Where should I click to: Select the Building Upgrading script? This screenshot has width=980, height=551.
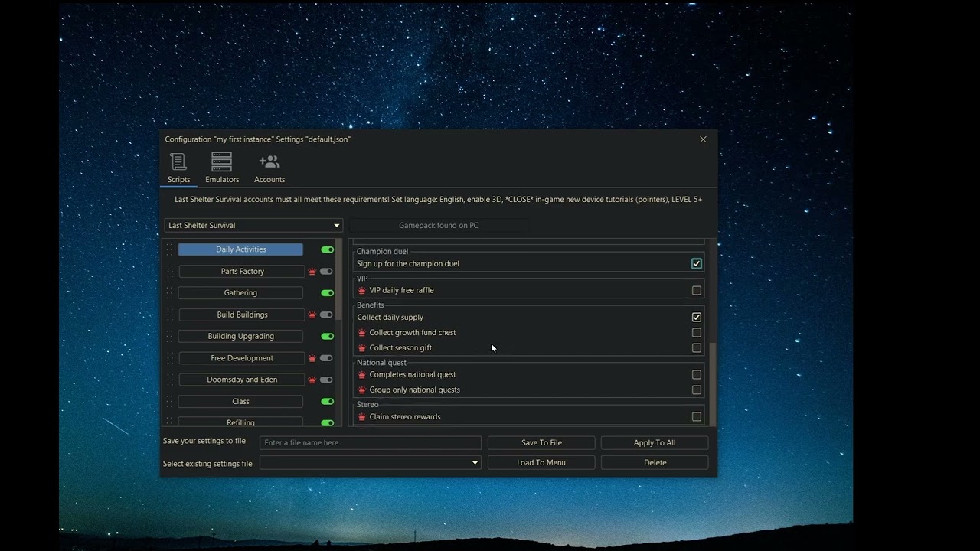[240, 336]
